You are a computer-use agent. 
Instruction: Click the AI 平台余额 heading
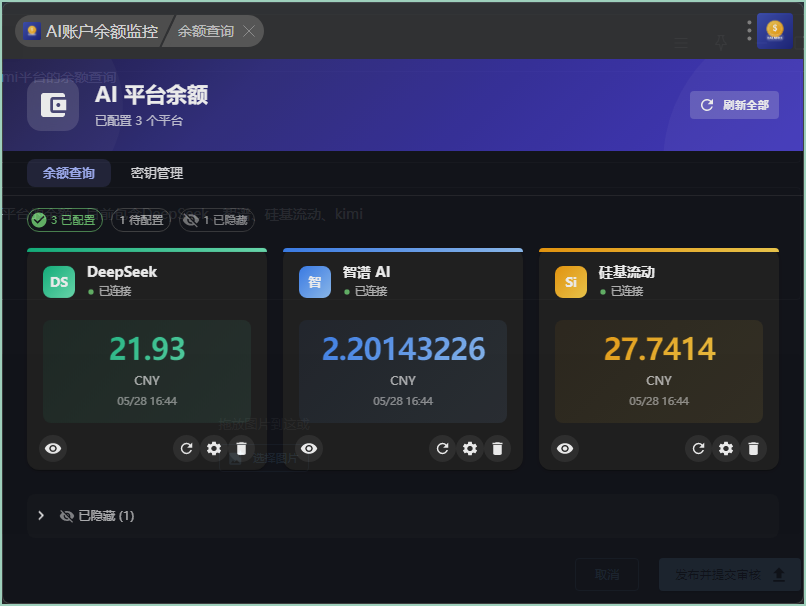[151, 95]
